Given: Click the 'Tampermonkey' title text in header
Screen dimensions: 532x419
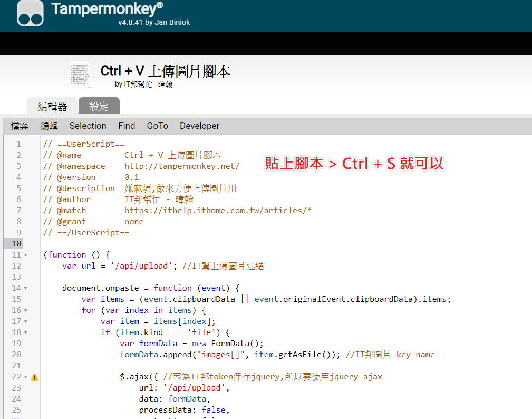Looking at the screenshot, I should click(107, 9).
